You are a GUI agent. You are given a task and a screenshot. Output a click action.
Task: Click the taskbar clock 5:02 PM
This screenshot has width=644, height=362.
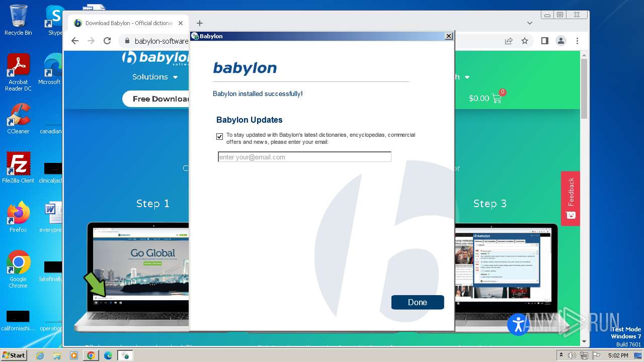point(618,355)
